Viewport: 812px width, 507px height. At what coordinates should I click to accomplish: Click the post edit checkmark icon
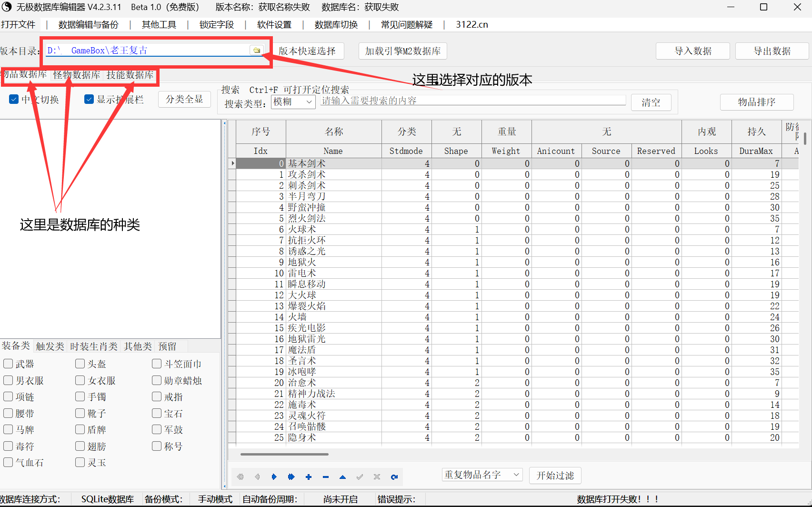tap(360, 477)
